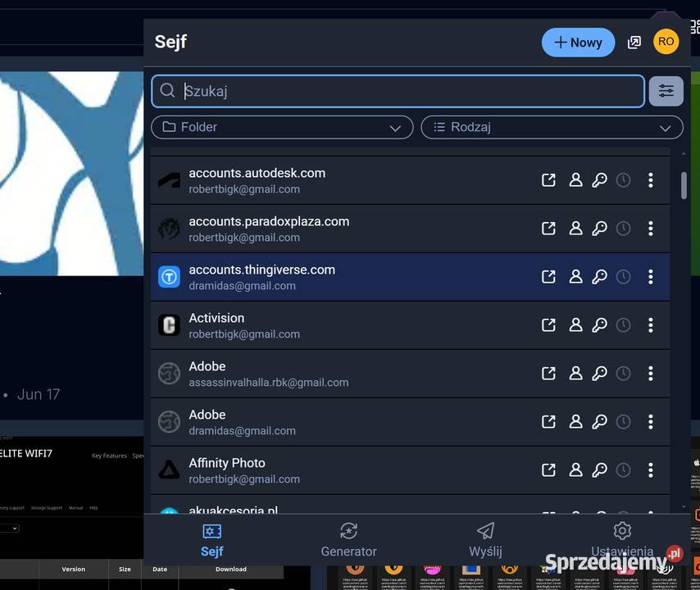Viewport: 700px width, 590px height.
Task: Open the Activision entry
Action: (411, 324)
